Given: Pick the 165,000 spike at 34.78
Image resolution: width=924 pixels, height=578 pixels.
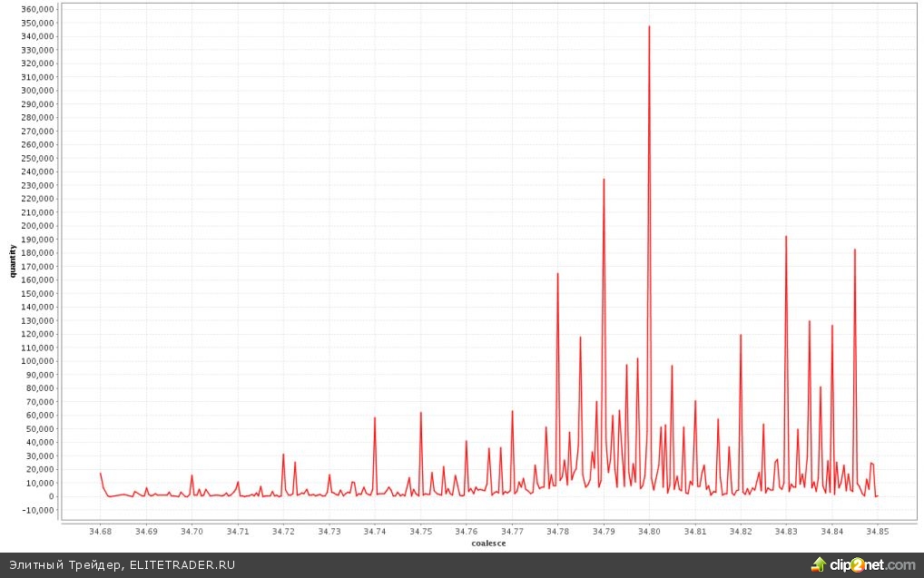Looking at the screenshot, I should tap(557, 274).
